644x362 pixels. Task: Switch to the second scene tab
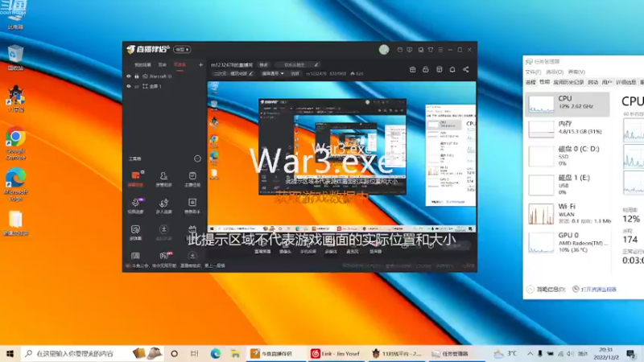tap(163, 65)
